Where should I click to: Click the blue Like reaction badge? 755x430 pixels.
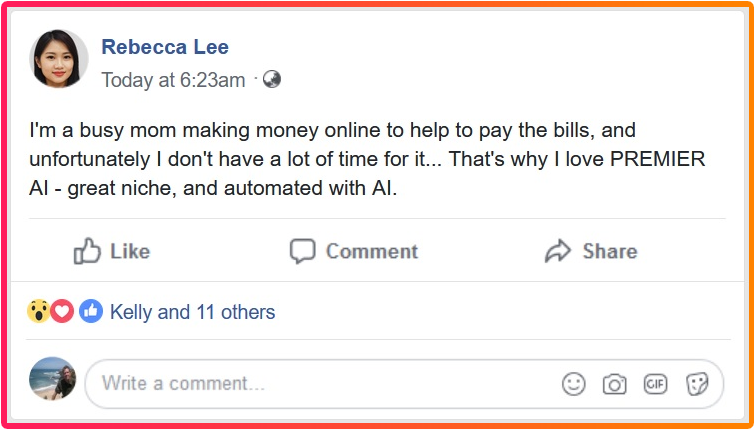click(91, 312)
